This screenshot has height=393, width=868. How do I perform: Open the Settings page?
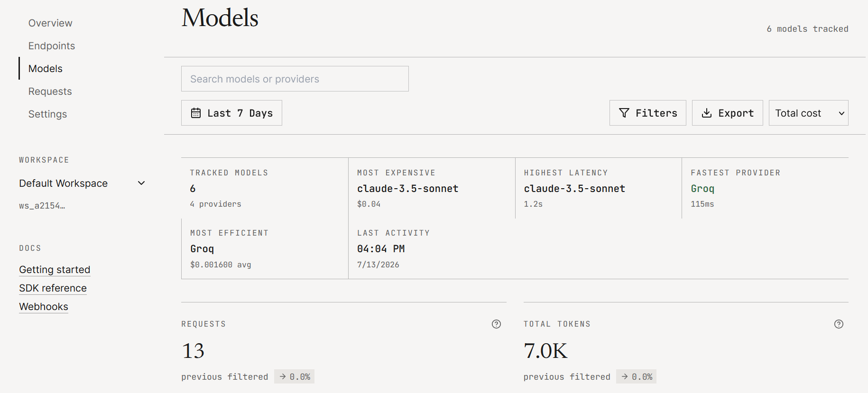47,114
